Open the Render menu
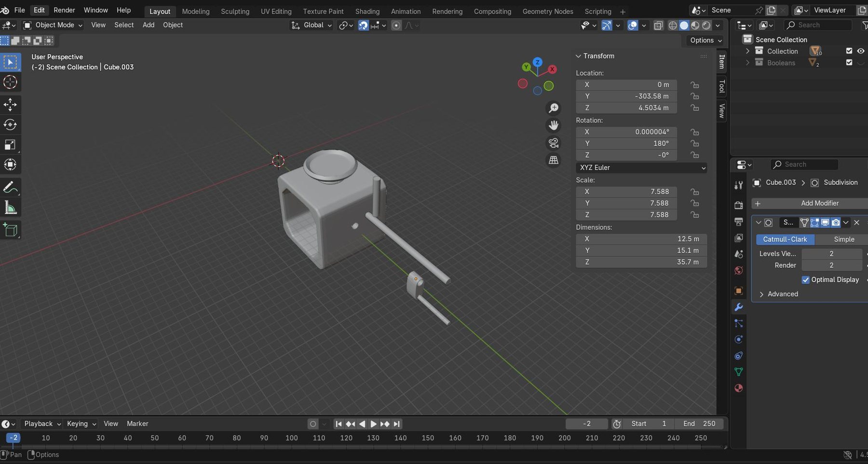868x464 pixels. (64, 10)
